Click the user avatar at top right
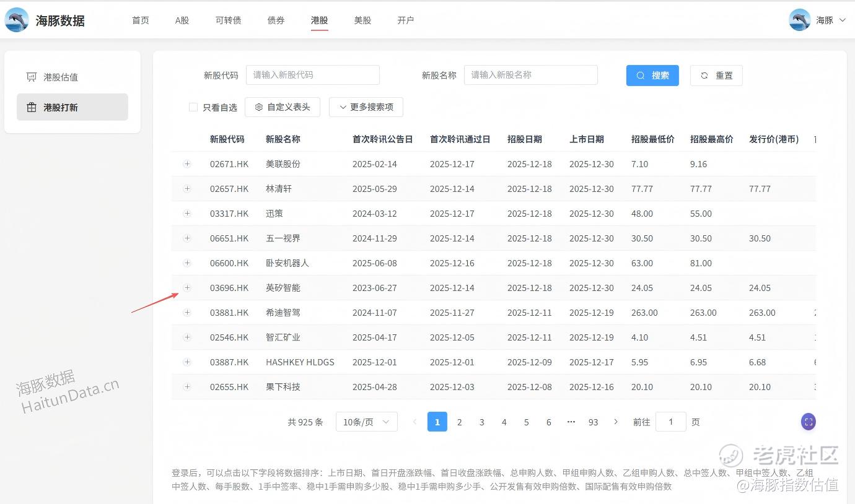The height and width of the screenshot is (504, 855). click(799, 20)
